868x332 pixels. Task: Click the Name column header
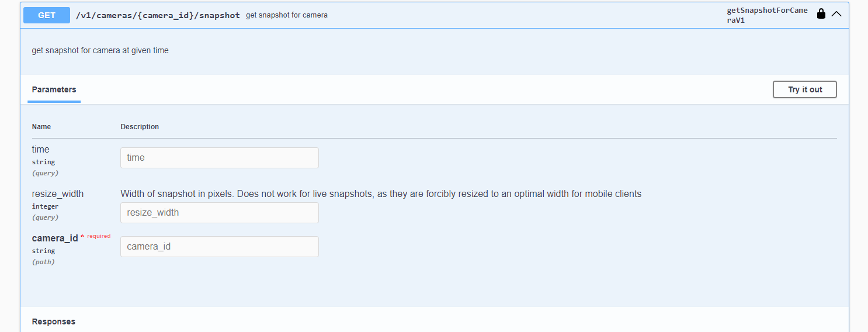[41, 127]
